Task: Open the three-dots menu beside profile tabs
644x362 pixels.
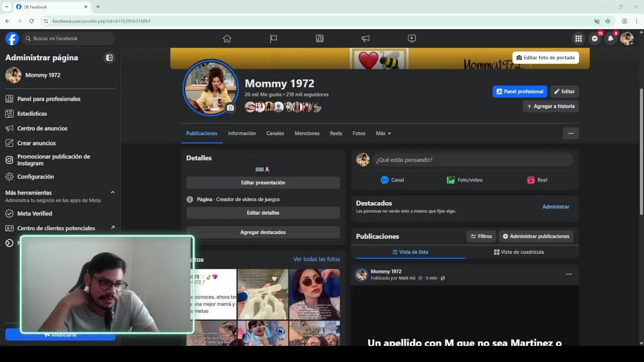Action: 571,133
